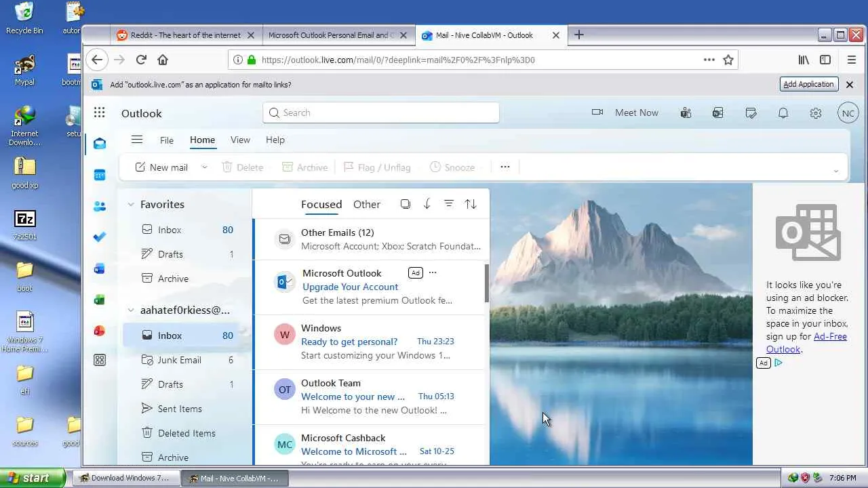Open the Windows Start menu
868x488 pixels.
[33, 478]
